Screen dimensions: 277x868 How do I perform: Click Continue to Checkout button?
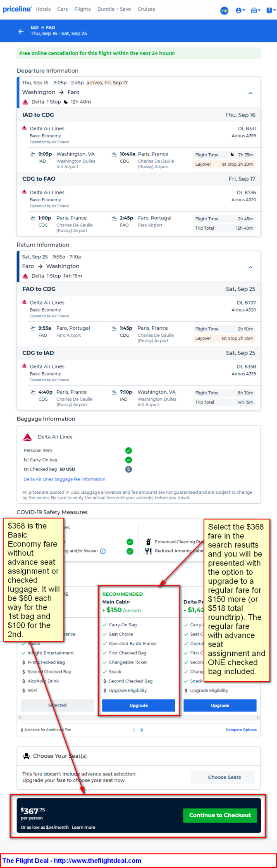pos(220,815)
